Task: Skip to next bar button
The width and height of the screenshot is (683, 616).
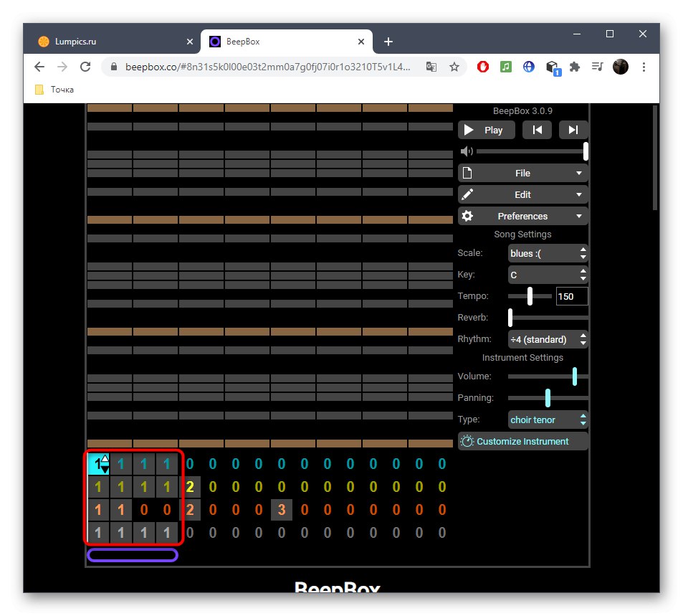Action: (x=573, y=130)
